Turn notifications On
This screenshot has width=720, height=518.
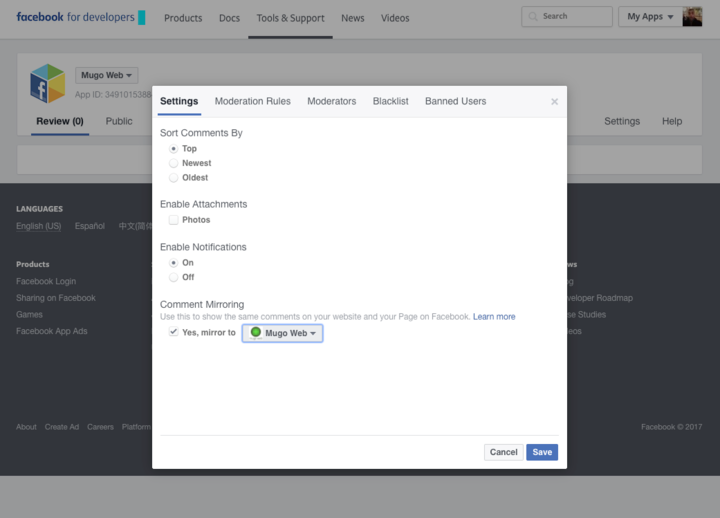173,263
